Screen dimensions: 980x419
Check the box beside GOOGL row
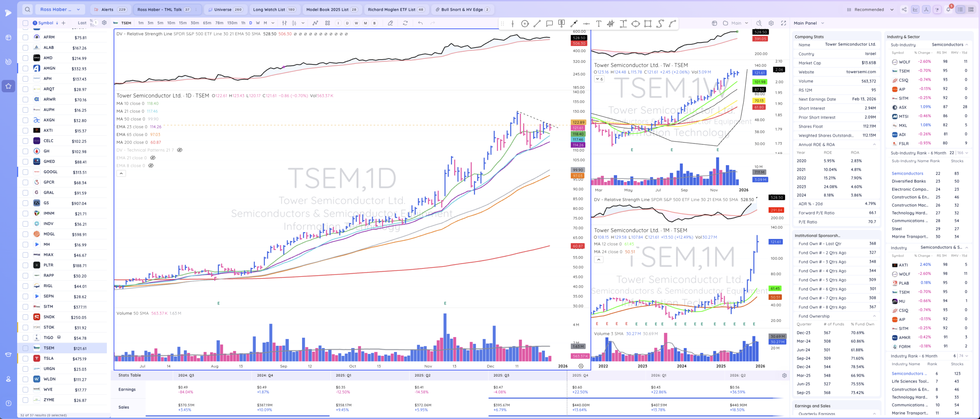[x=25, y=172]
